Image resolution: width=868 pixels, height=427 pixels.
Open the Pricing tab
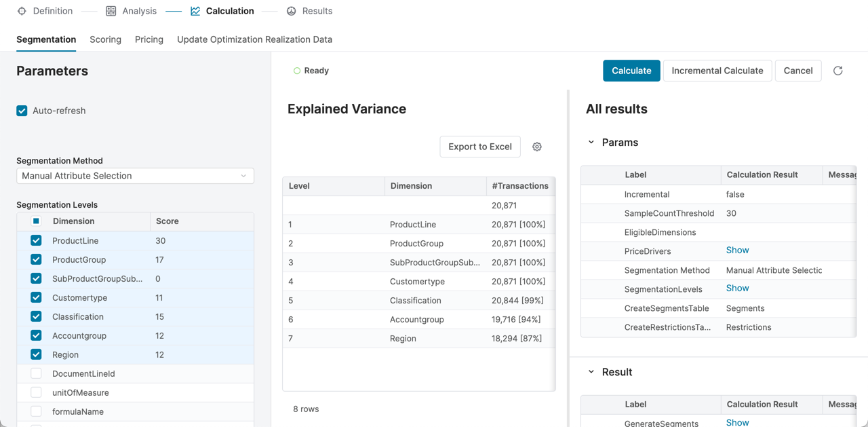149,39
